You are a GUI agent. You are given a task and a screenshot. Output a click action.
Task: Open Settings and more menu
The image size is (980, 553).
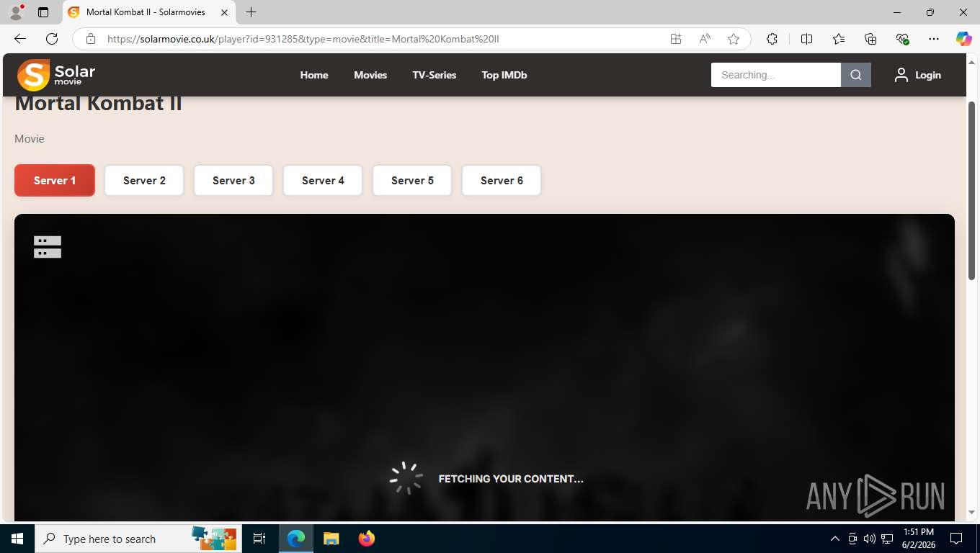[934, 39]
